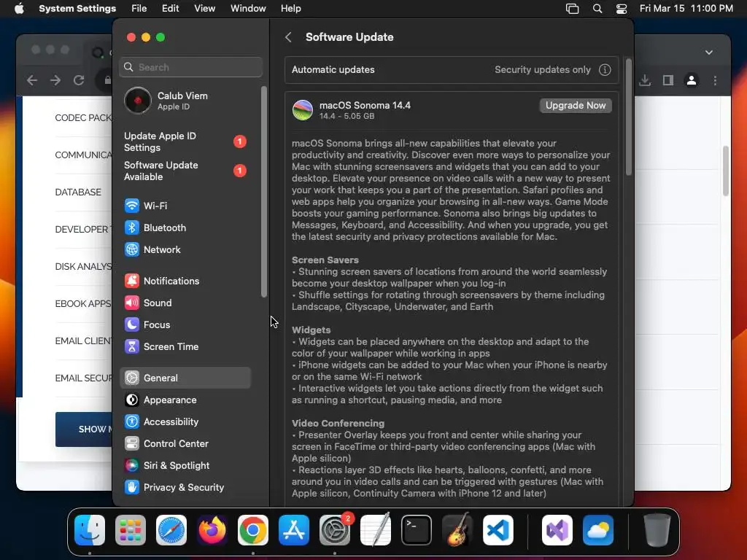This screenshot has width=747, height=560.
Task: Open Software Update Available notice
Action: pyautogui.click(x=185, y=171)
